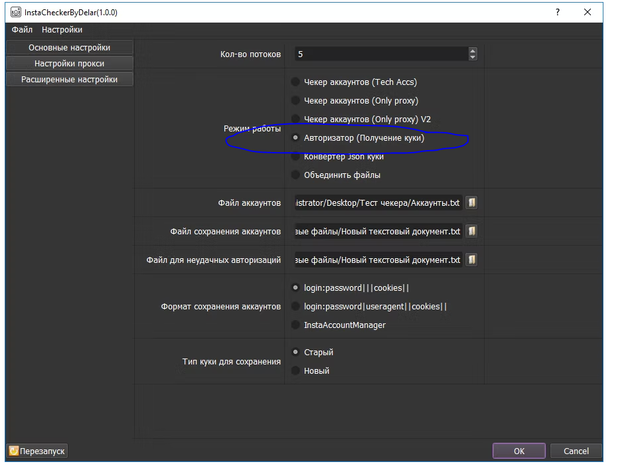
Task: Click the InstaCheckerByDelar(1.0.0) window title
Action: coord(71,13)
